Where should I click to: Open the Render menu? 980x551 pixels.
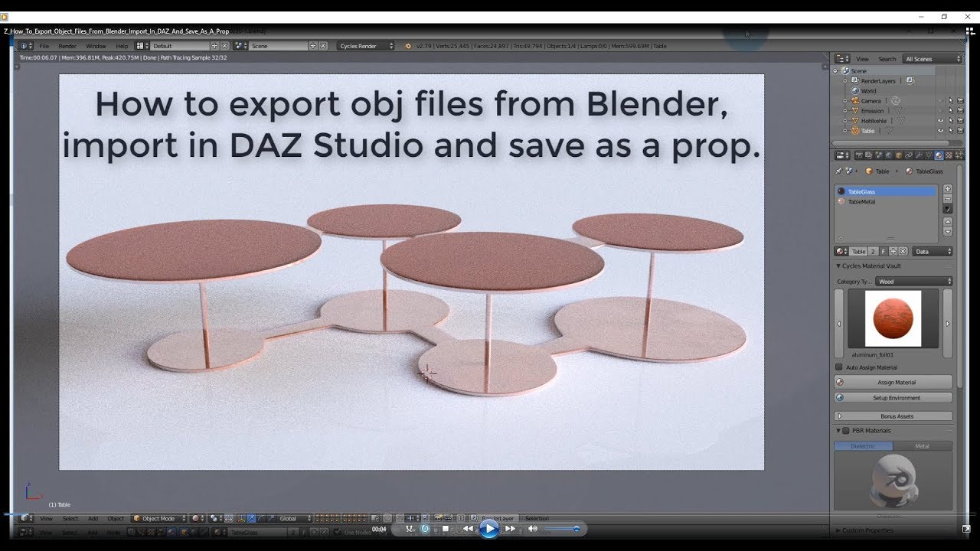67,46
